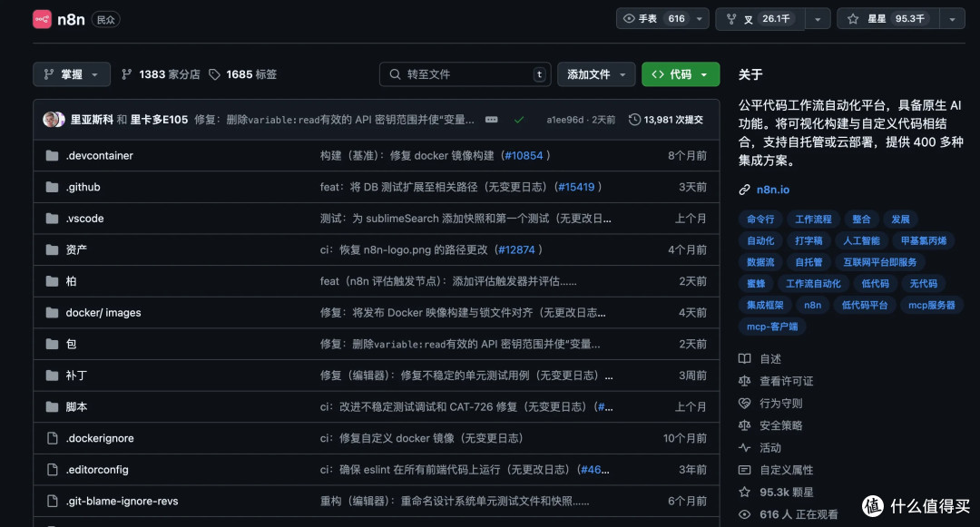Expand the 添加文件 dropdown
The height and width of the screenshot is (527, 980).
596,74
